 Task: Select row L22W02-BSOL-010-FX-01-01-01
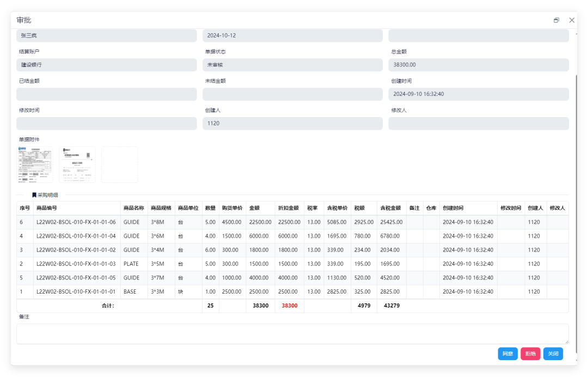pos(292,291)
